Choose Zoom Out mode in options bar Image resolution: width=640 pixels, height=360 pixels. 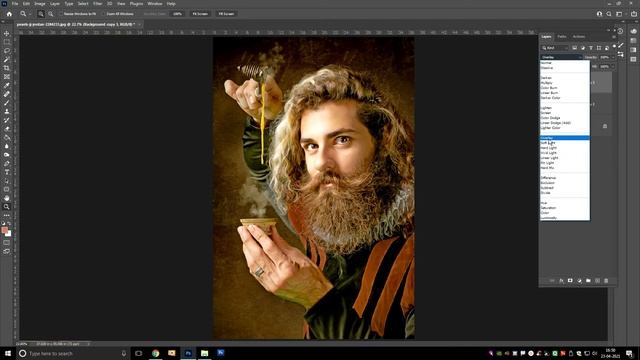tap(51, 14)
